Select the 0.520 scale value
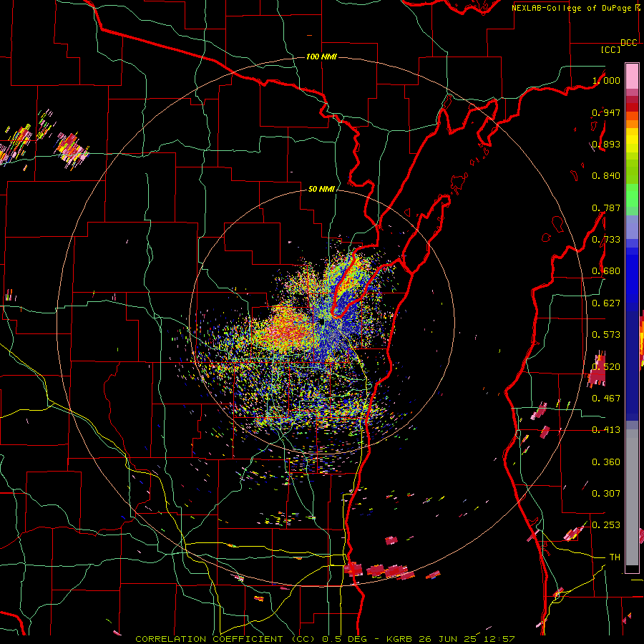Image resolution: width=644 pixels, height=644 pixels. coord(606,367)
